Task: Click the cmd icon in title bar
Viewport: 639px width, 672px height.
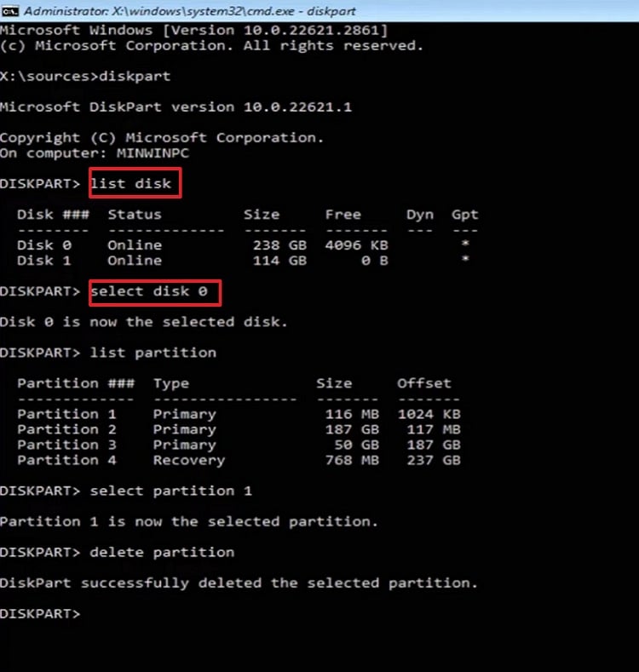Action: click(x=9, y=11)
